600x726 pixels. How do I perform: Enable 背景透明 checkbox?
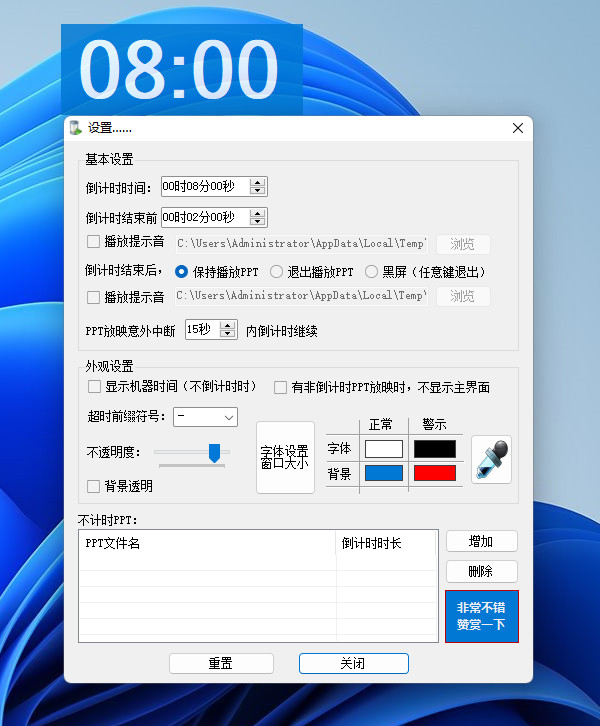[x=95, y=486]
